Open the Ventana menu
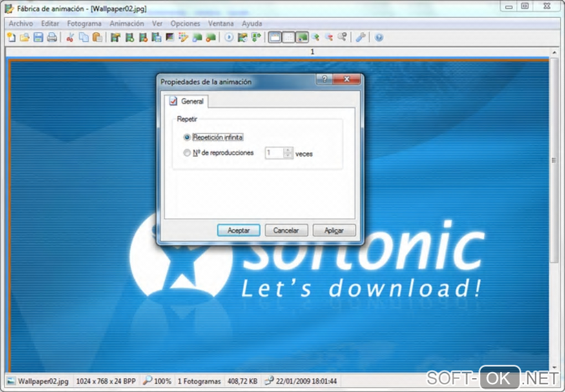The width and height of the screenshot is (565, 392). pos(220,23)
